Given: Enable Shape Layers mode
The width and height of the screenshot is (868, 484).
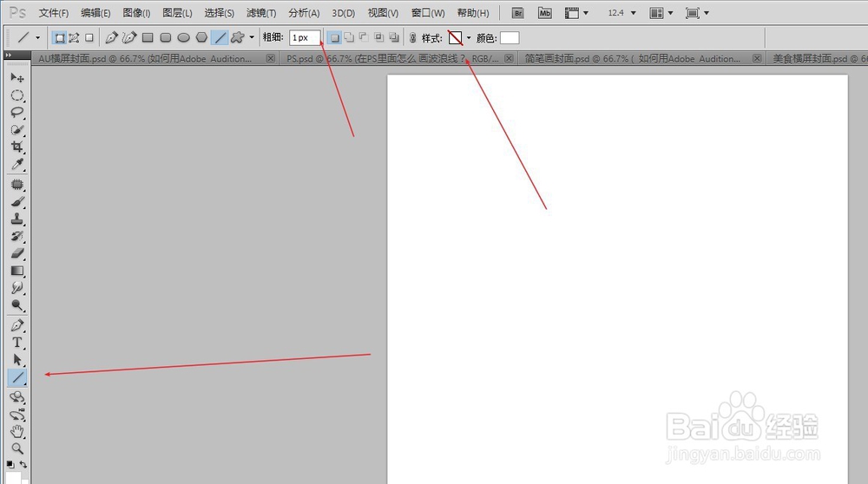Looking at the screenshot, I should (59, 37).
